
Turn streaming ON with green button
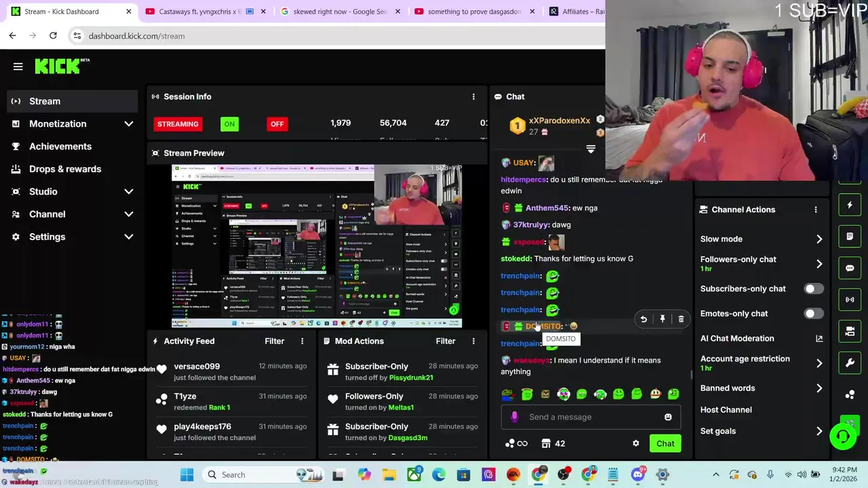tap(229, 124)
